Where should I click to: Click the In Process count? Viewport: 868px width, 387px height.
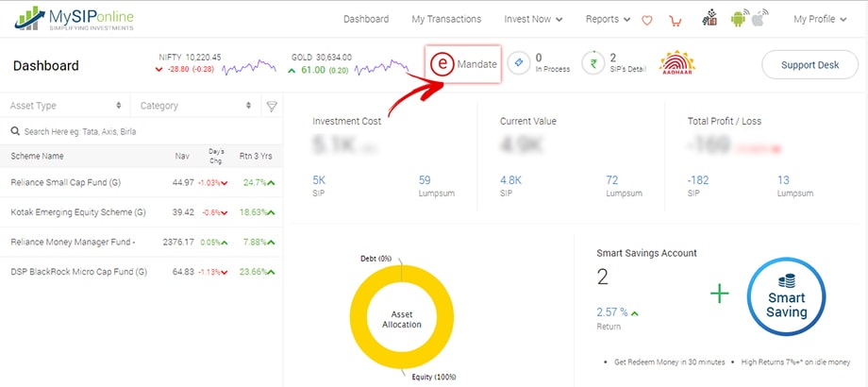coord(539,58)
